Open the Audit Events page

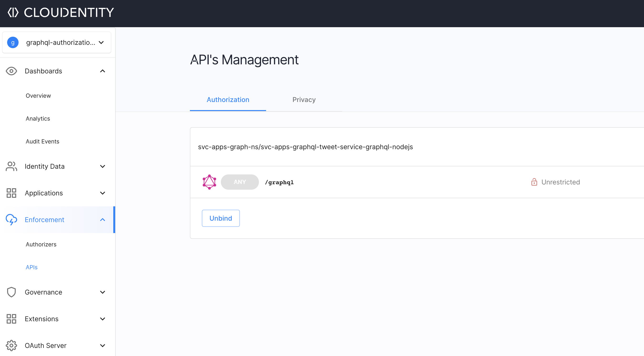[x=43, y=142]
